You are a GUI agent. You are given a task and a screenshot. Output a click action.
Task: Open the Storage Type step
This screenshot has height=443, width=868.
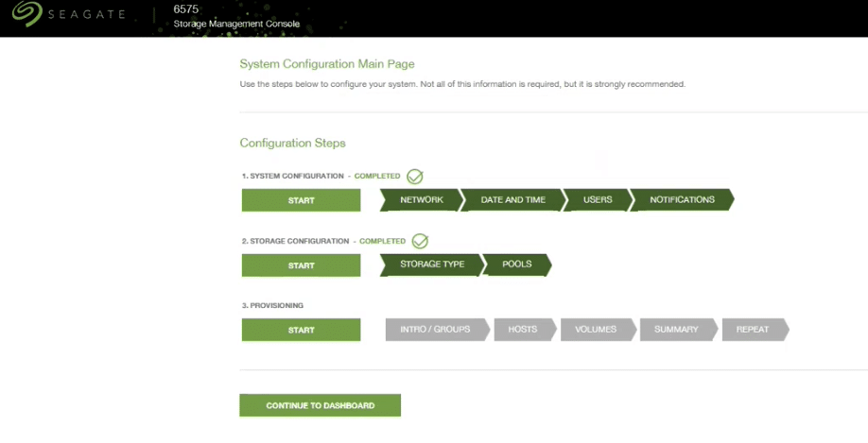click(432, 264)
